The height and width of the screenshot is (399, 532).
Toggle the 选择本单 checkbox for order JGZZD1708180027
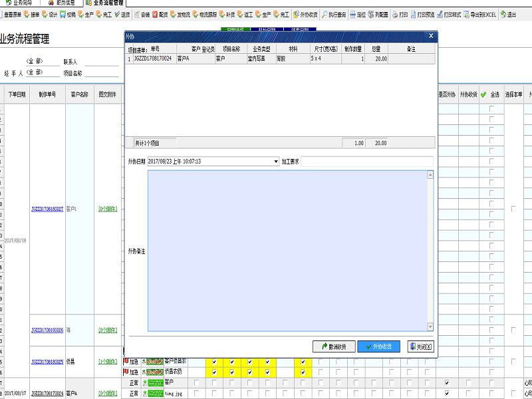(513, 209)
